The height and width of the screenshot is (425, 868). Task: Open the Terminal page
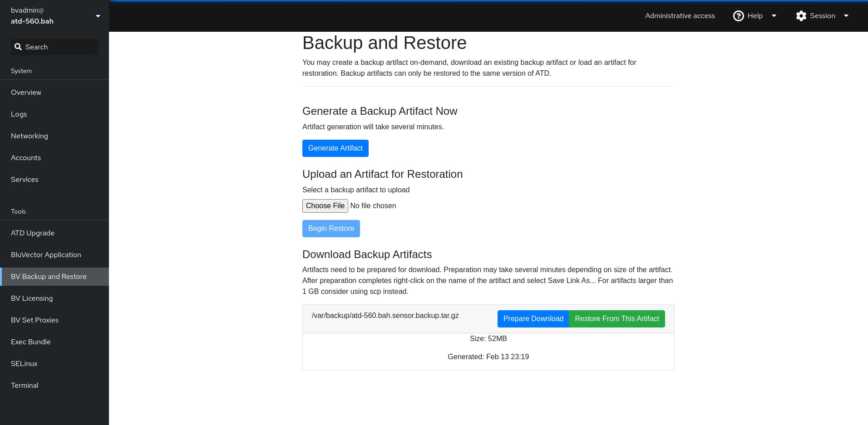coord(54,386)
